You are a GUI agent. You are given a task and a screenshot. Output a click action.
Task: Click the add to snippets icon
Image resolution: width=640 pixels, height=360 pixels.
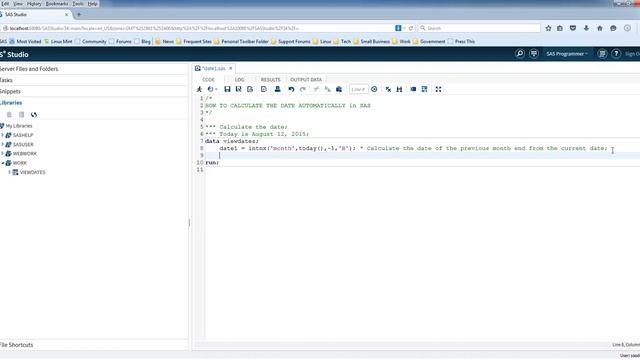(250, 89)
